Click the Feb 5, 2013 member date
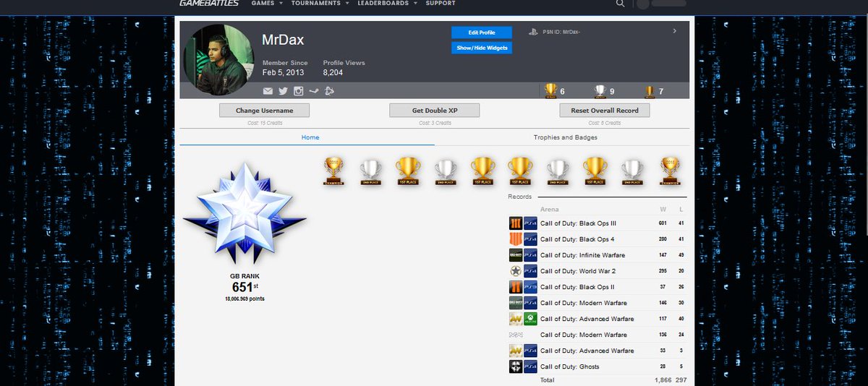 point(284,72)
